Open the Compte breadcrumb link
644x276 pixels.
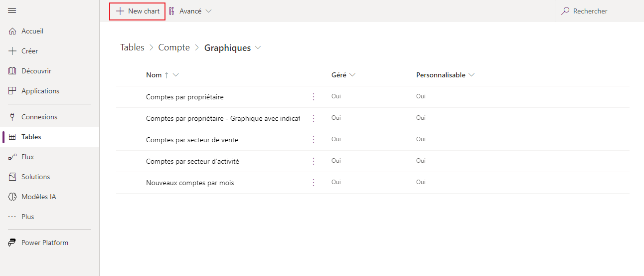tap(174, 48)
